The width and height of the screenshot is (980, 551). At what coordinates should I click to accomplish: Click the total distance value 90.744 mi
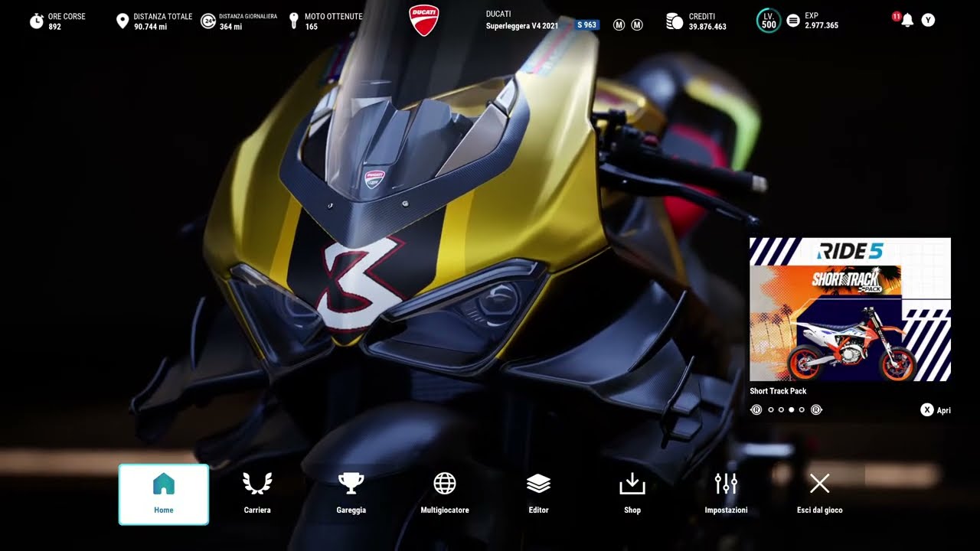(150, 27)
